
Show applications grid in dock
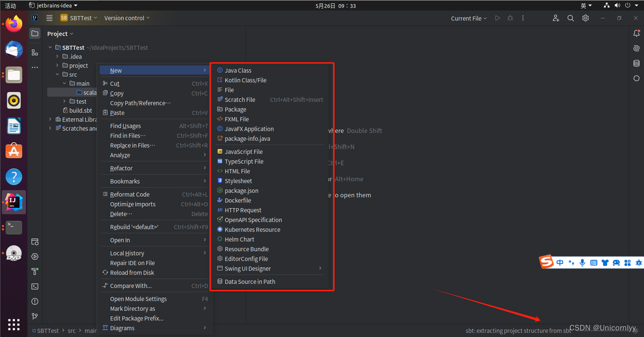(14, 324)
